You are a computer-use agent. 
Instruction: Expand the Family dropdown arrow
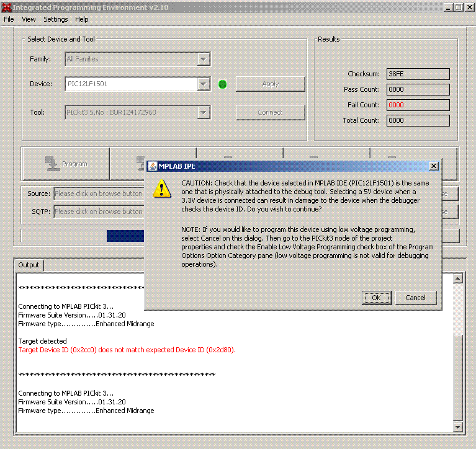204,59
